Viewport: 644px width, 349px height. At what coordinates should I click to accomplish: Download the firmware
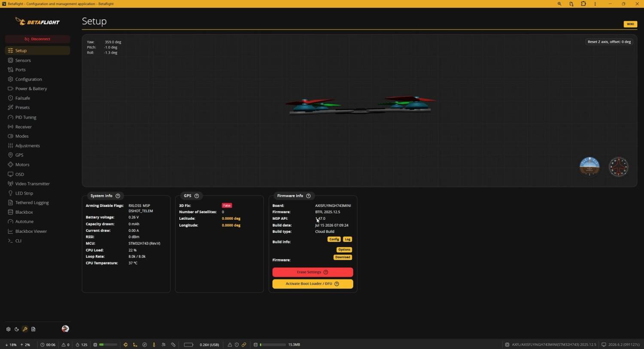[x=343, y=257]
